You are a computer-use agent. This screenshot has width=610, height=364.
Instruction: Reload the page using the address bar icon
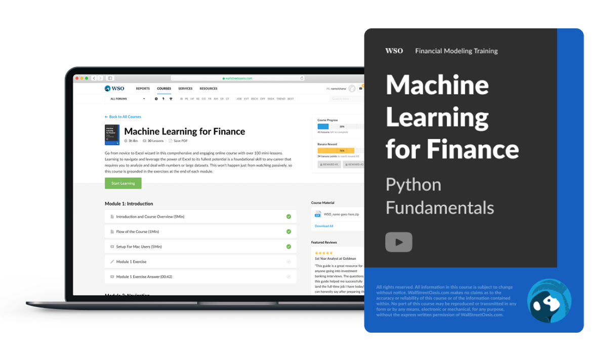point(302,78)
